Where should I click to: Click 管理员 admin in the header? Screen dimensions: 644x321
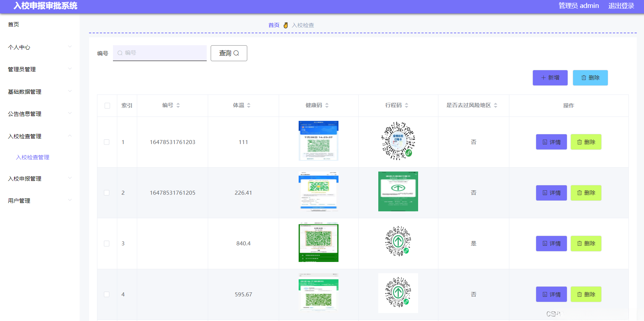click(x=578, y=6)
